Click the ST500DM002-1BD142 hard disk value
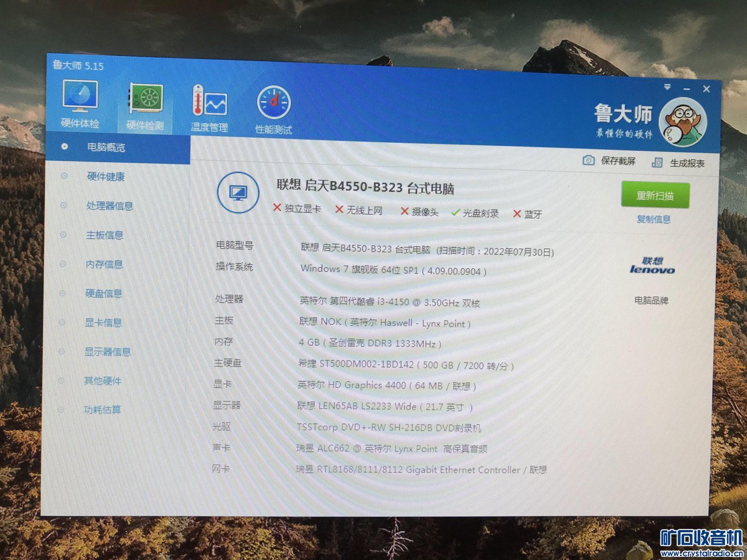747x560 pixels. click(x=406, y=365)
